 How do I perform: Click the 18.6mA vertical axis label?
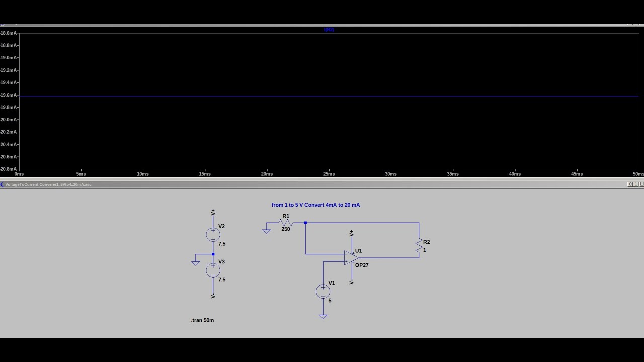tap(9, 33)
